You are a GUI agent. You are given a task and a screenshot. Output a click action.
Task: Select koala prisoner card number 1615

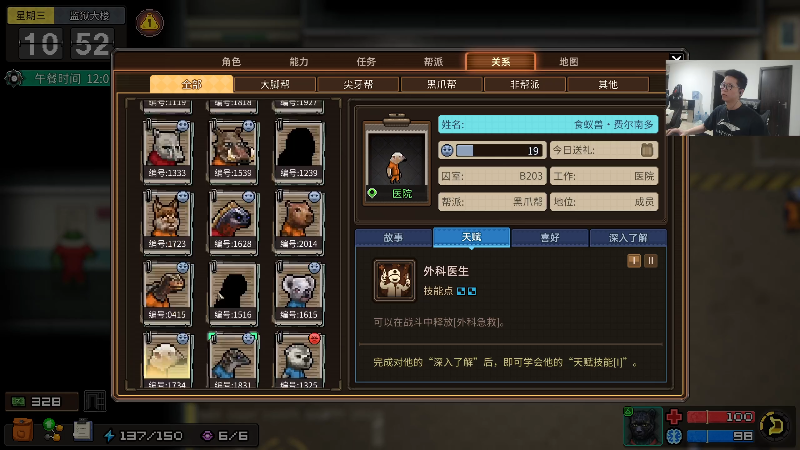(299, 292)
